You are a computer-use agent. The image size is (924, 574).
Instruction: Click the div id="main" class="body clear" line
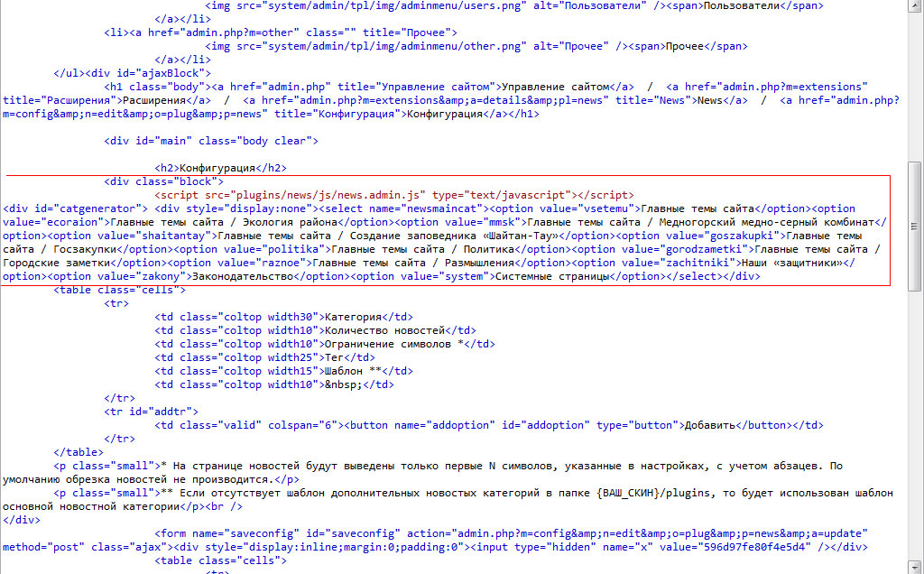tap(211, 142)
